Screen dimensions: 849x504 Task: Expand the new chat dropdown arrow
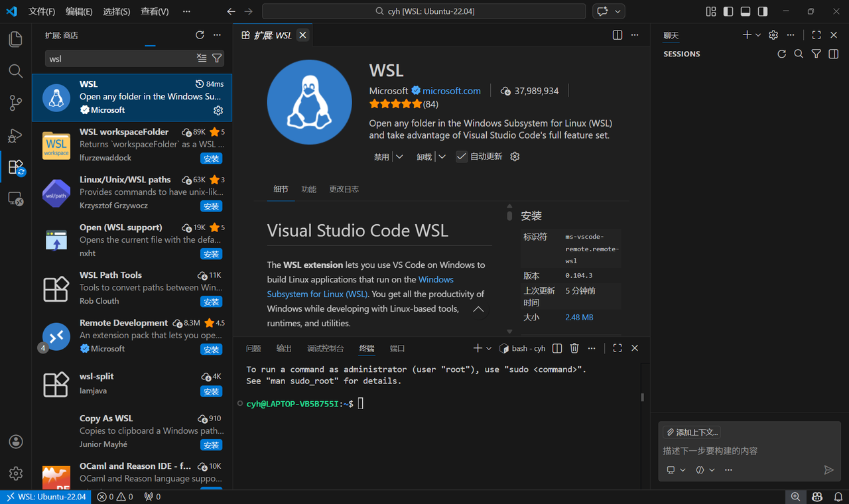(758, 35)
